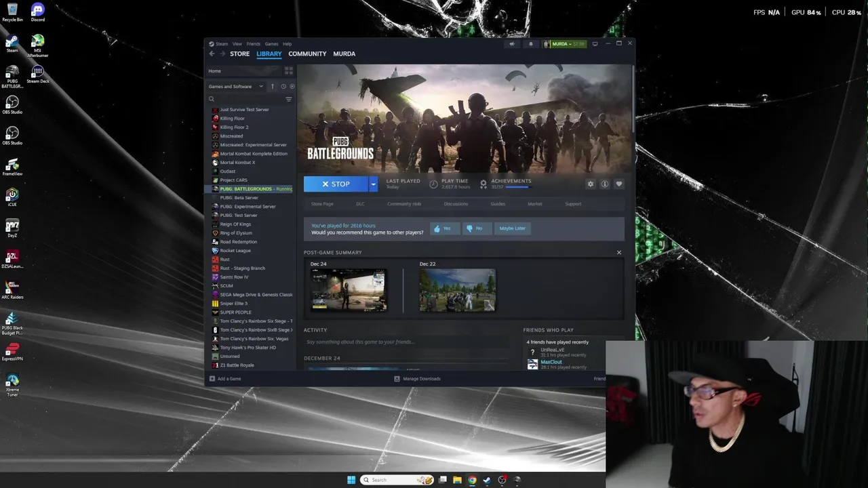Open MSI Afterburner desktop shortcut
The height and width of the screenshot is (488, 868).
tap(38, 45)
